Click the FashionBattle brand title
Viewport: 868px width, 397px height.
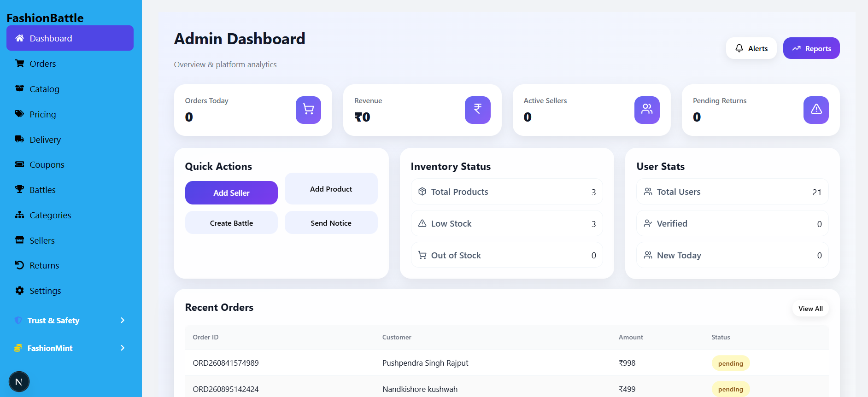pyautogui.click(x=45, y=18)
